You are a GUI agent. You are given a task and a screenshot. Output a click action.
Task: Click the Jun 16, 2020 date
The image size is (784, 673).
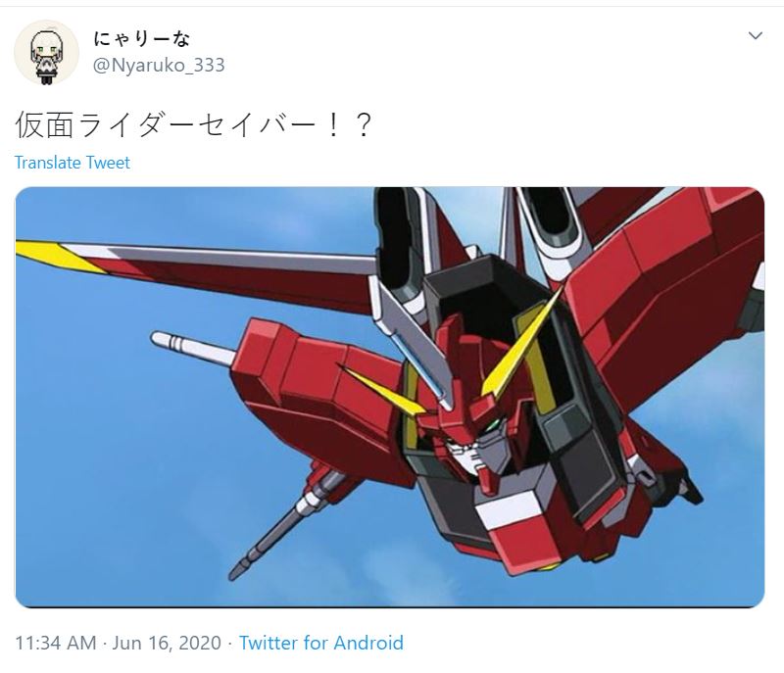pyautogui.click(x=167, y=643)
